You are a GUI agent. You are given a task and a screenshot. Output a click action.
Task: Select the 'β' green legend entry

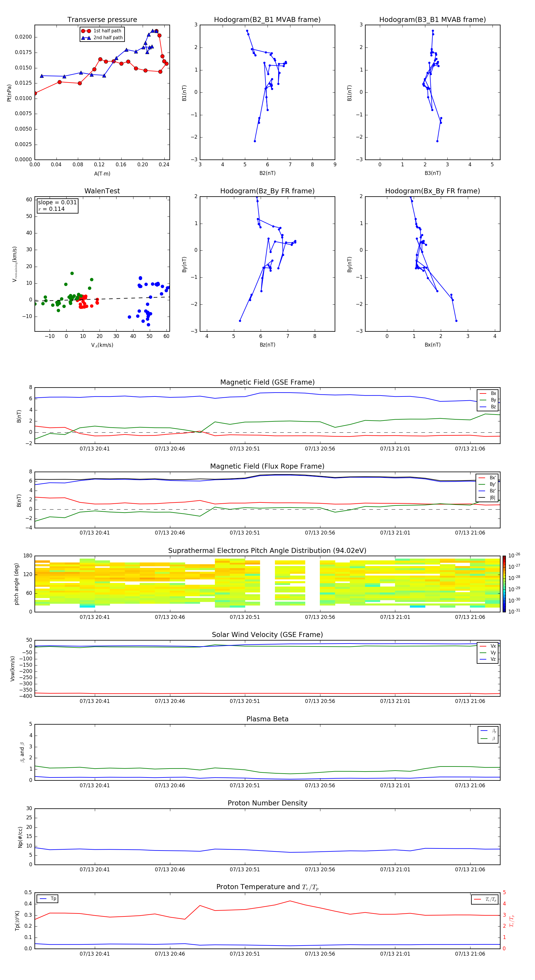tap(488, 739)
